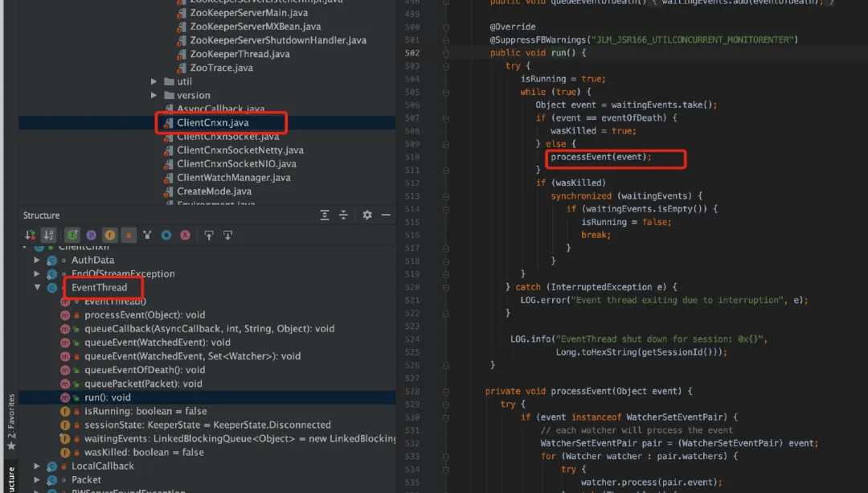This screenshot has height=493, width=868.
Task: Click class icon beside Packet
Action: pos(51,480)
